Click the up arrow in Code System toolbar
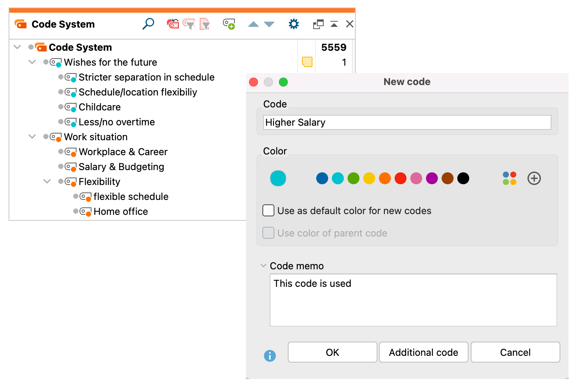This screenshot has height=392, width=579. click(x=253, y=24)
